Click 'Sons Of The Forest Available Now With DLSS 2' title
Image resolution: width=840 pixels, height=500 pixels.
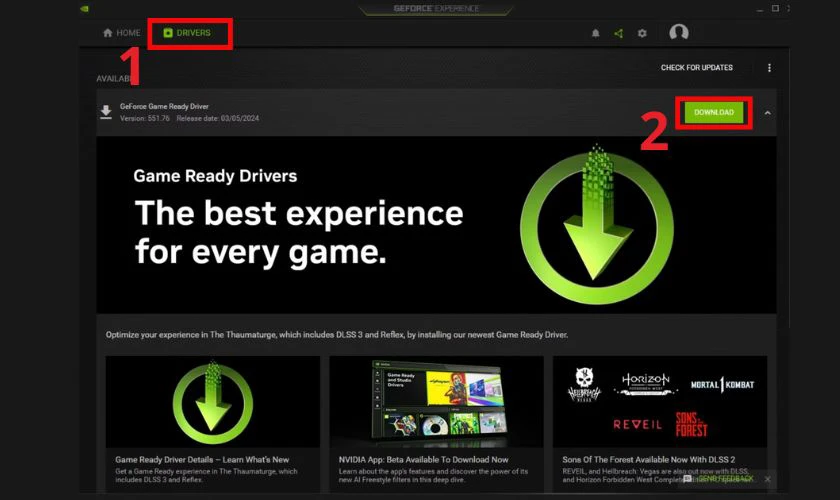coord(648,460)
